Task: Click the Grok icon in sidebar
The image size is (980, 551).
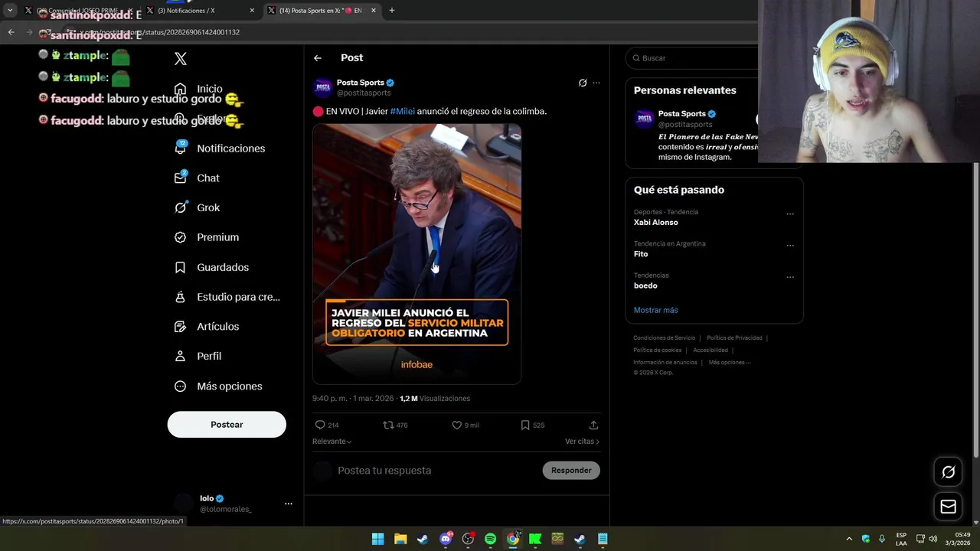Action: [180, 207]
